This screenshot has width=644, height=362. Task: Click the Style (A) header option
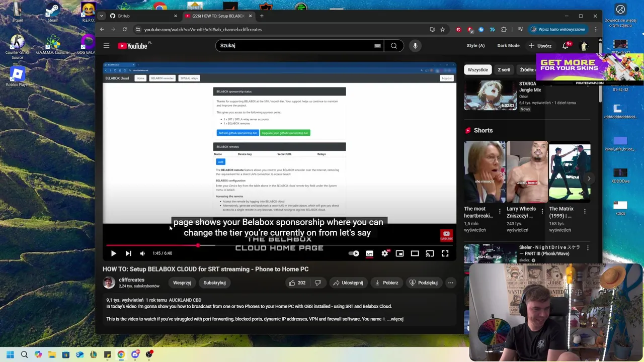pyautogui.click(x=475, y=46)
